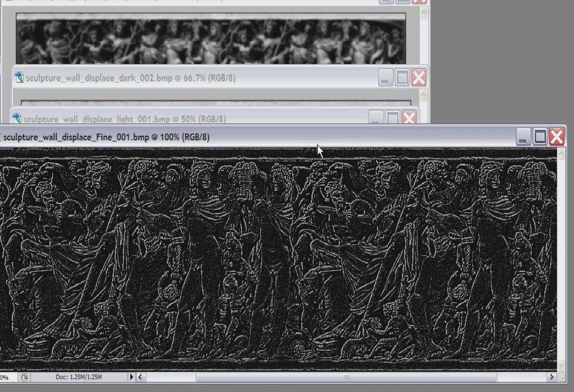Viewport: 574px width, 392px height.
Task: Activate the sculpture_wall_displace_dark_002.bmp window title
Action: [x=131, y=78]
